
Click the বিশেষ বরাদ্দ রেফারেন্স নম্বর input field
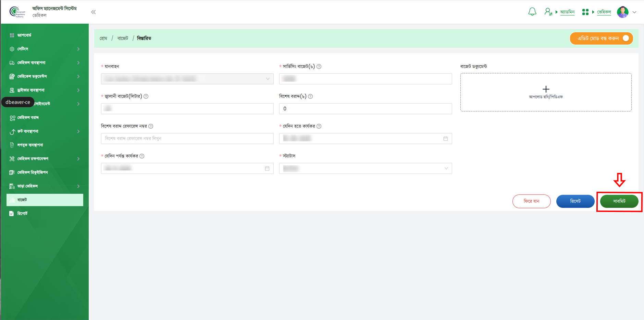pos(187,139)
